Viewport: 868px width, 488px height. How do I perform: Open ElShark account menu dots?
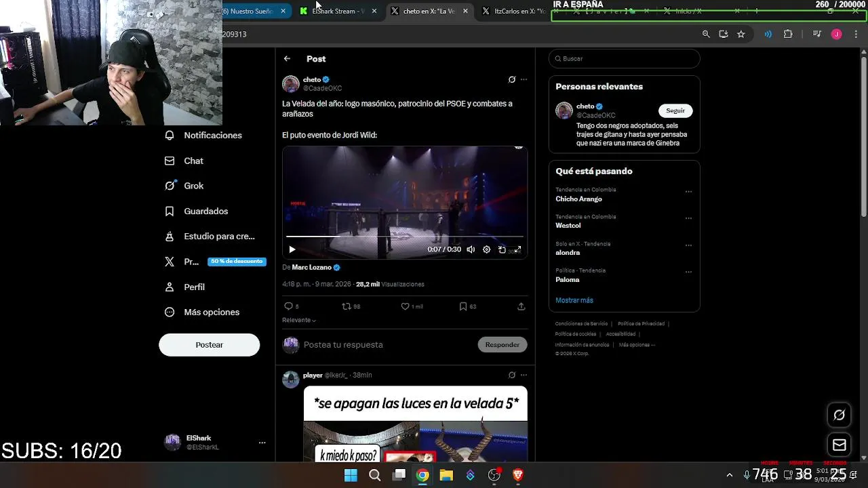pyautogui.click(x=262, y=443)
